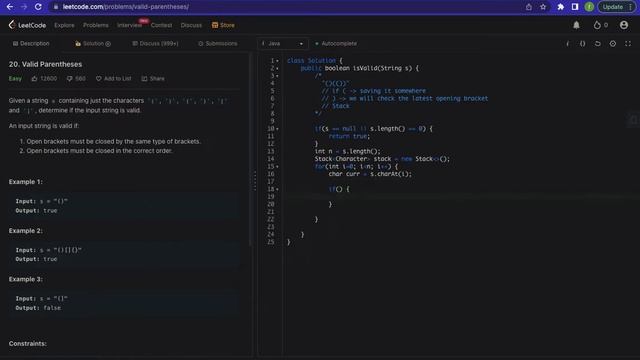This screenshot has width=640, height=360.
Task: Go to the LeetCode home logo
Action: click(x=27, y=25)
